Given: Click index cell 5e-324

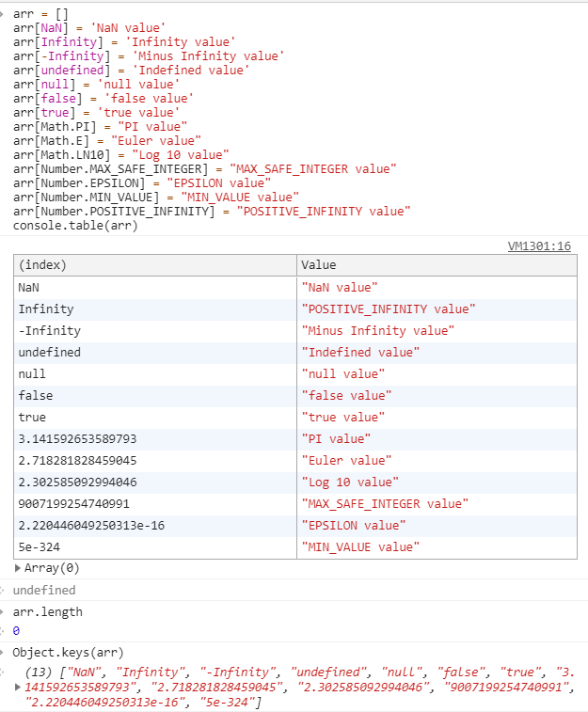Looking at the screenshot, I should pos(155,547).
